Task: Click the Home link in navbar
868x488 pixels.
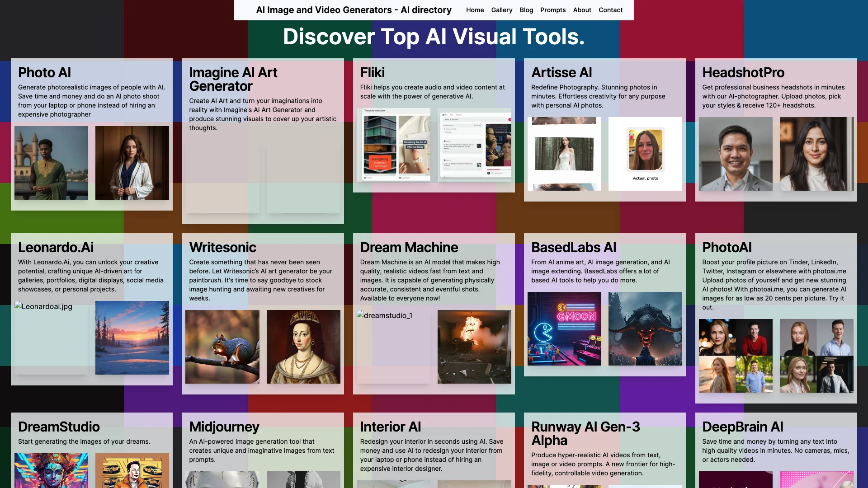Action: [475, 10]
